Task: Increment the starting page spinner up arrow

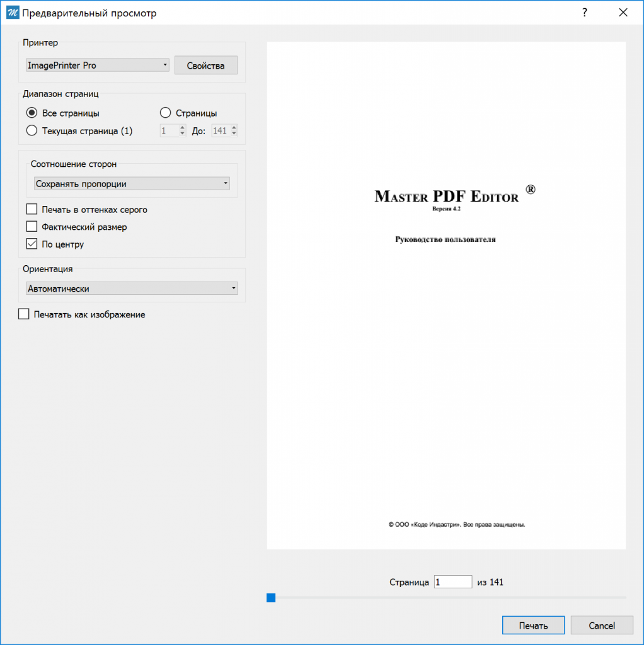Action: click(182, 128)
